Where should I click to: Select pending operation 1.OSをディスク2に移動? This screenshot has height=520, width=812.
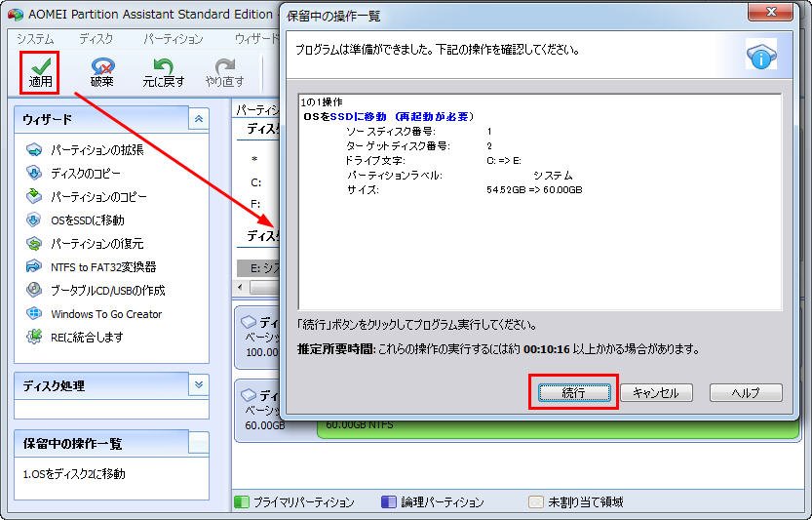(74, 473)
